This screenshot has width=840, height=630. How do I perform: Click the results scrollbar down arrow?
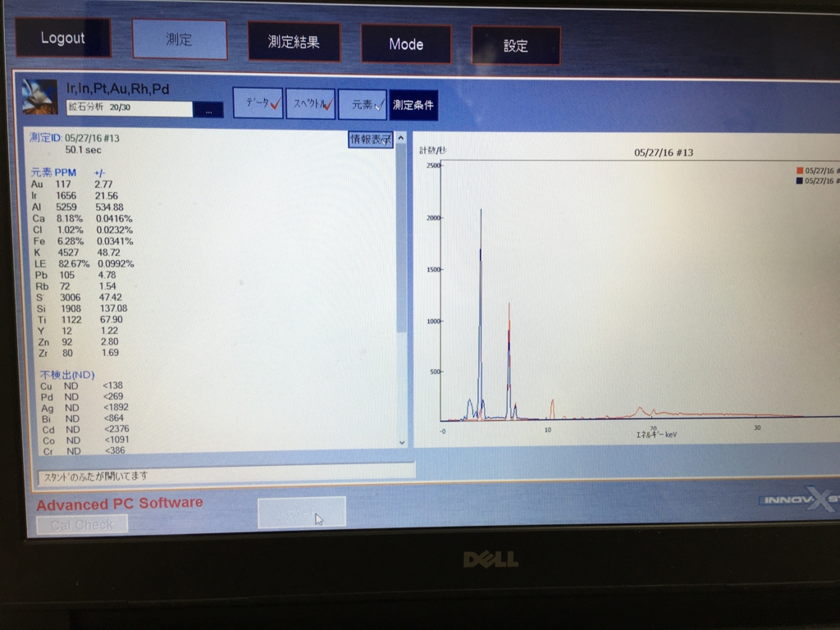(402, 442)
